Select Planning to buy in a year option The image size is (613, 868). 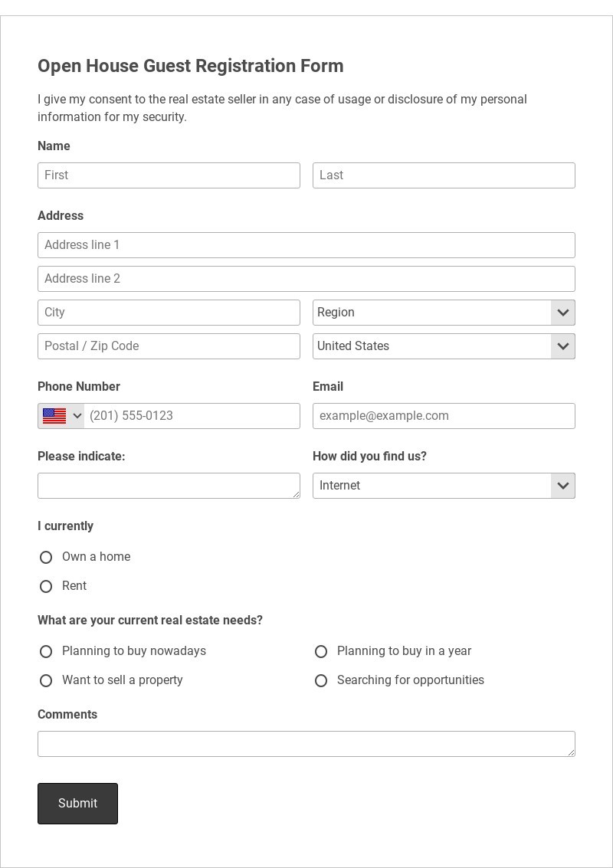coord(321,652)
